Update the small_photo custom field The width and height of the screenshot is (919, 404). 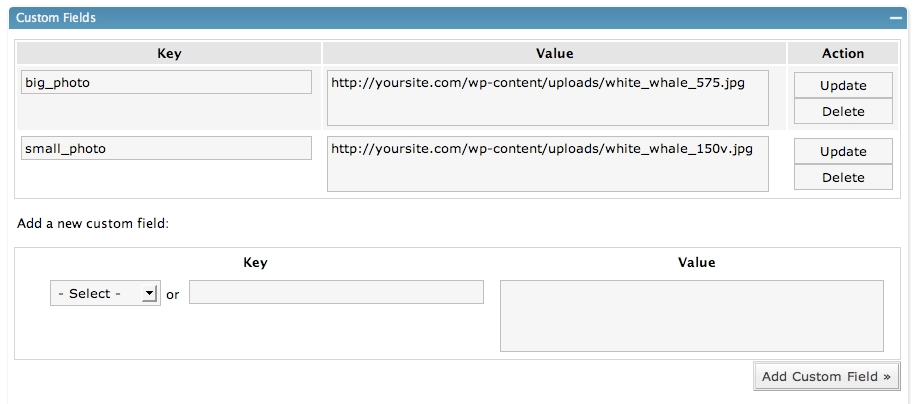coord(842,151)
